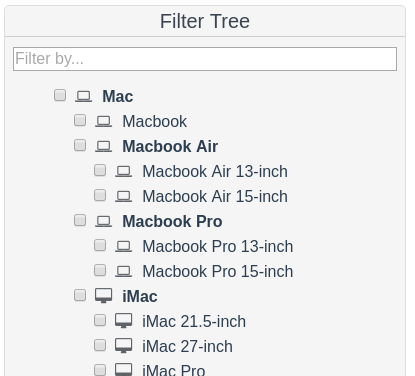Enable the iMac parent checkbox
Image resolution: width=415 pixels, height=376 pixels.
[80, 295]
